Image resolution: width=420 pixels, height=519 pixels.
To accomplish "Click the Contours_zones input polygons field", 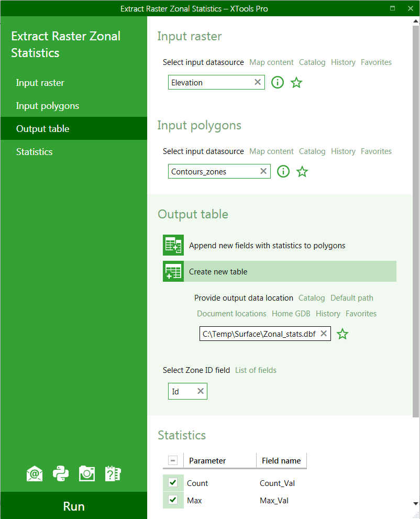I will coord(219,171).
